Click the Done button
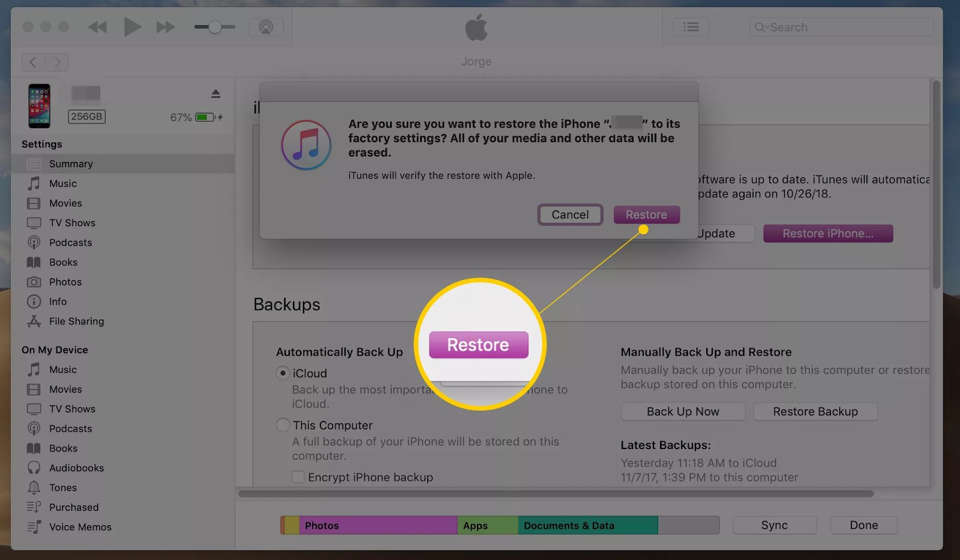960x560 pixels. pos(864,525)
